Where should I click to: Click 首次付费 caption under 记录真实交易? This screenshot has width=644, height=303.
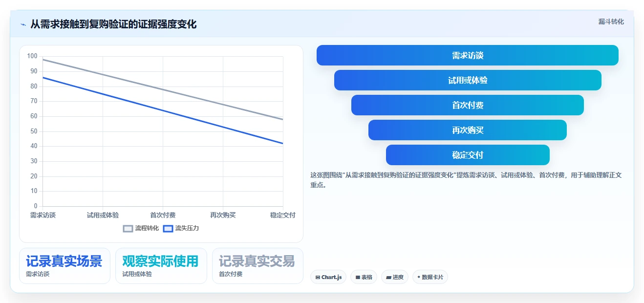click(231, 274)
